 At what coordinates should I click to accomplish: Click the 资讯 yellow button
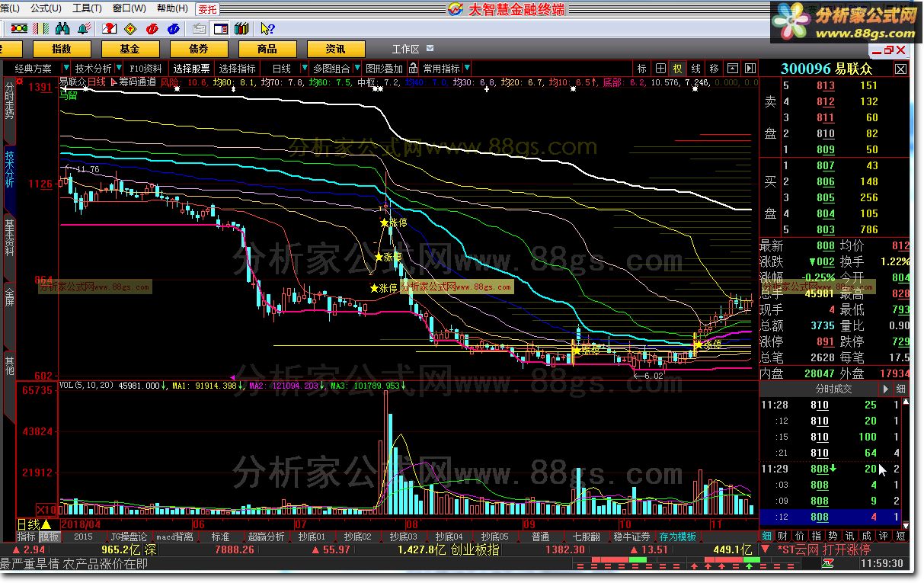pyautogui.click(x=336, y=49)
